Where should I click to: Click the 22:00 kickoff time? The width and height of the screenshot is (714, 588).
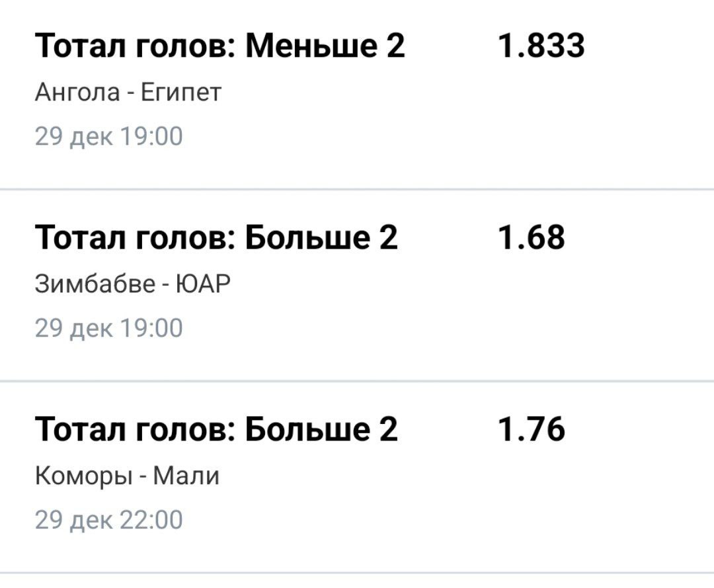(151, 519)
